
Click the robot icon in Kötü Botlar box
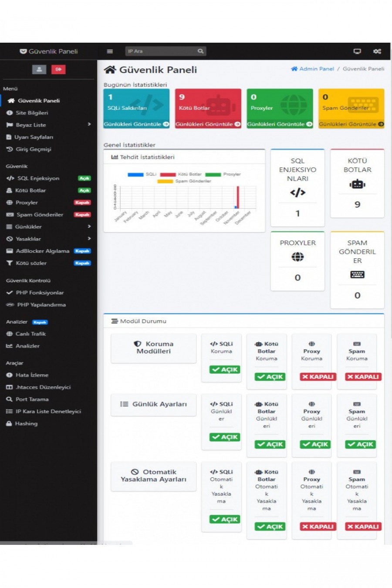tap(357, 184)
